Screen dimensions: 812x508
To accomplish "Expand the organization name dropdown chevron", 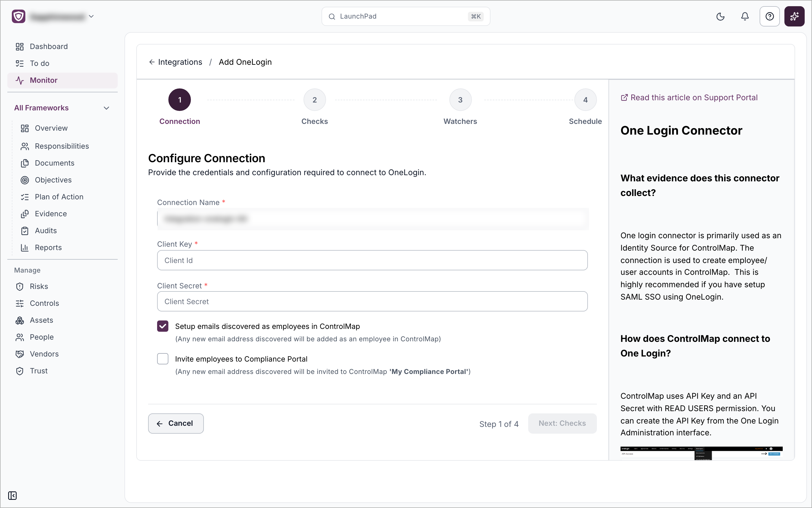I will click(91, 16).
